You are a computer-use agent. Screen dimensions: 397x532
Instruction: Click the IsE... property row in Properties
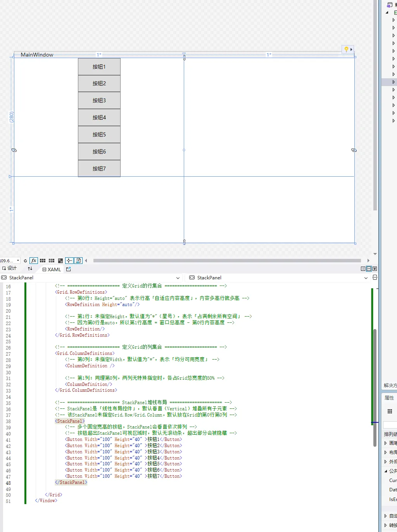coord(393,499)
